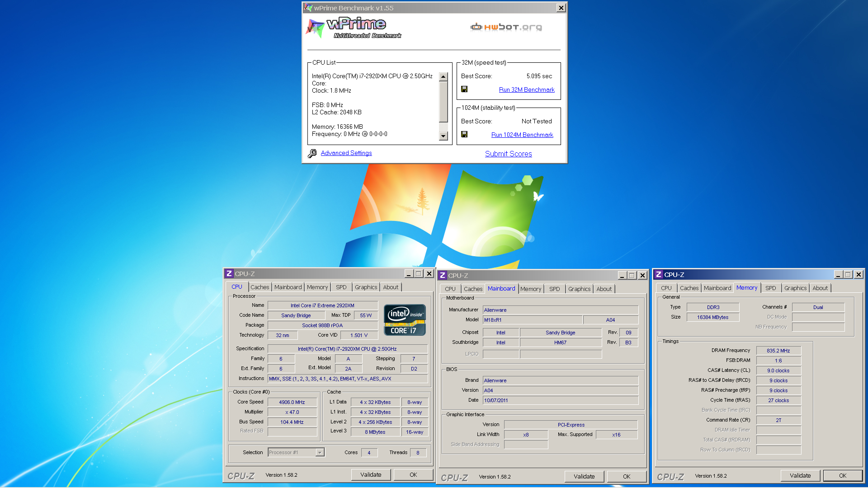
Task: Click the wrench icon beside Advanced Settings
Action: (x=312, y=154)
